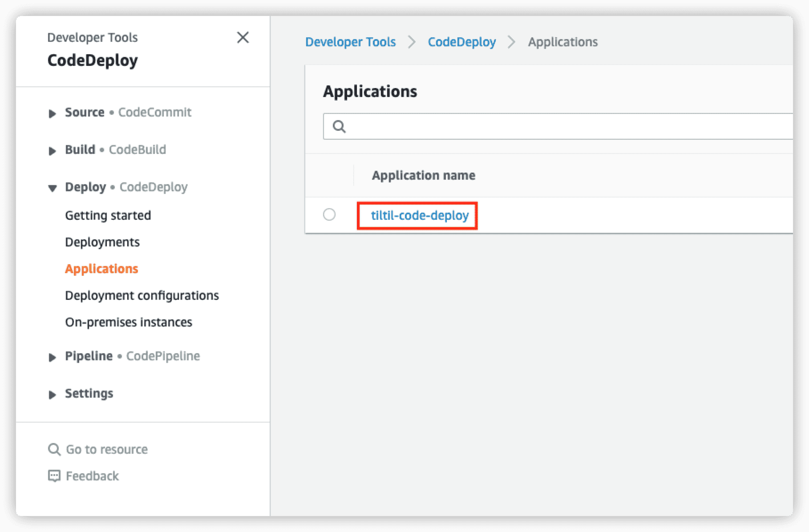
Task: Expand the Pipeline CodePipeline section arrow
Action: click(52, 357)
